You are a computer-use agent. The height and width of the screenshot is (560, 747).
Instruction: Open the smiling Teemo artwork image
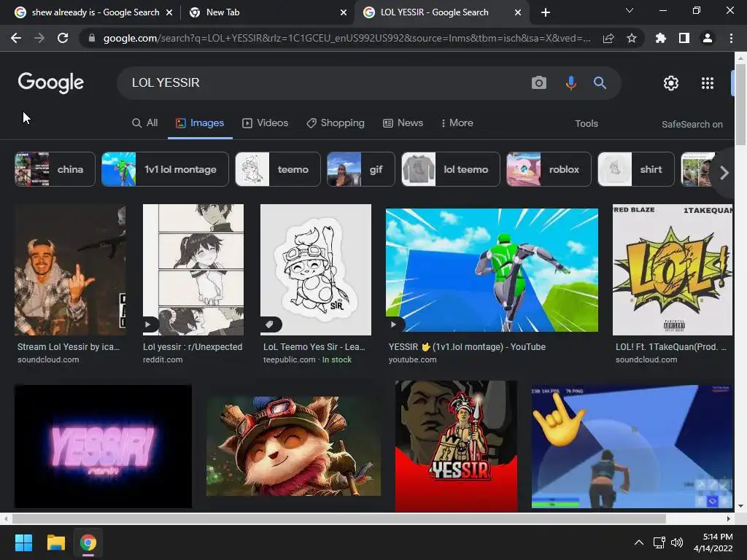[293, 447]
